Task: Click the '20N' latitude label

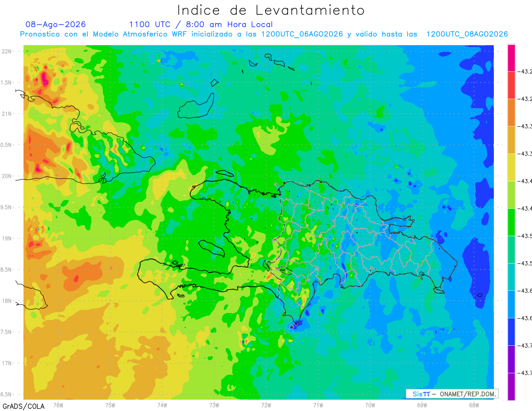Action: [6, 176]
